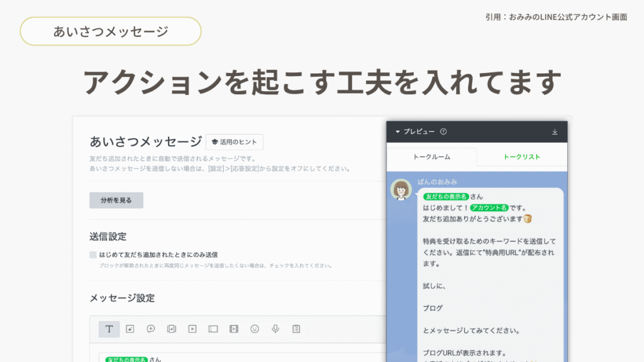644x362 pixels.
Task: Select the rich video filmstrip icon
Action: (234, 329)
